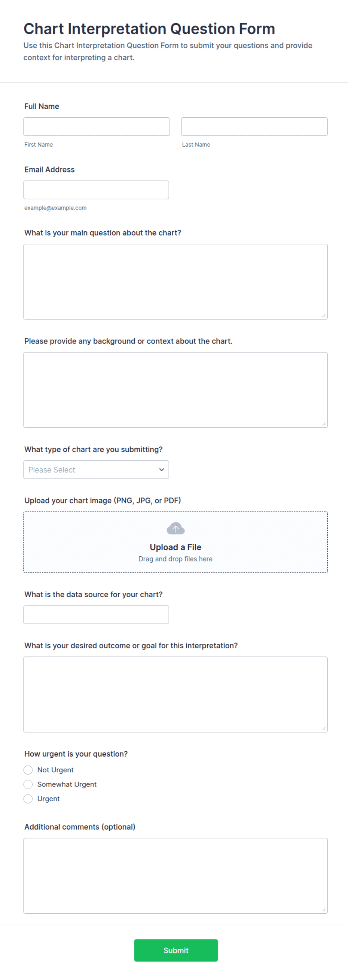Mark the question as Urgent
Viewport: 348px width, 980px height.
point(28,799)
